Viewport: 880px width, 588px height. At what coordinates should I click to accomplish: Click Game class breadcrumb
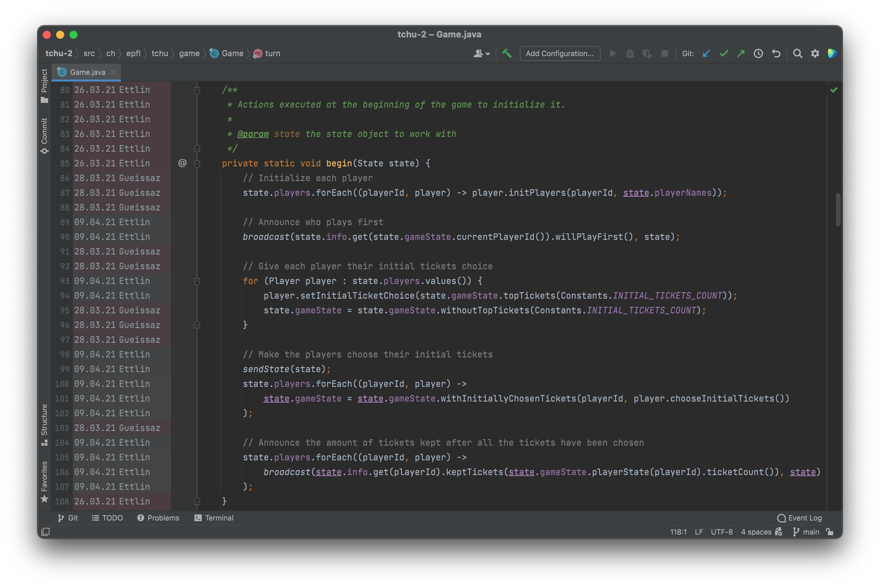point(227,54)
